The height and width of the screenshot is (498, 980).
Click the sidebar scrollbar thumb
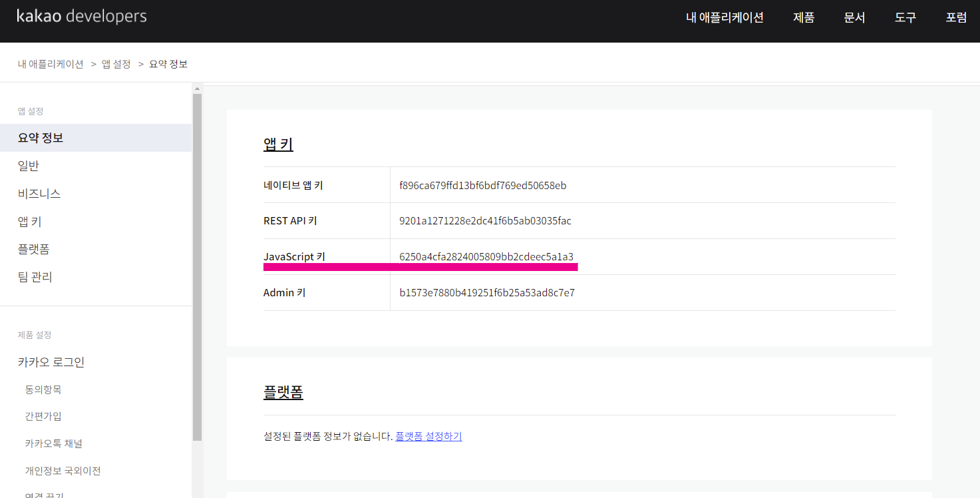(197, 267)
